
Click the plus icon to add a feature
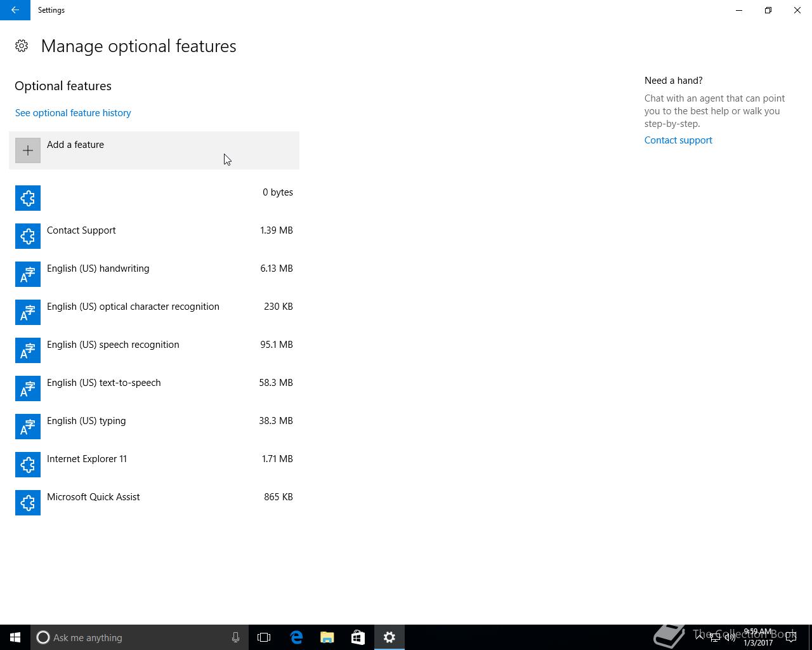tap(28, 150)
